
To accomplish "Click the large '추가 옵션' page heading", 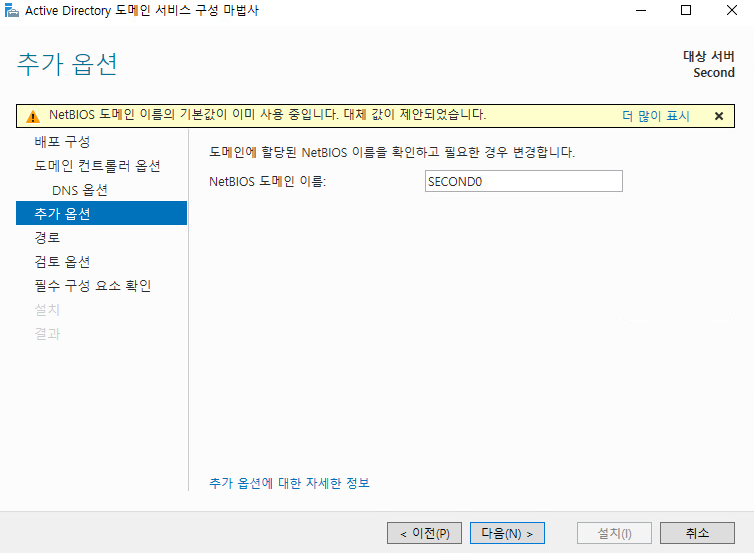I will pyautogui.click(x=67, y=64).
